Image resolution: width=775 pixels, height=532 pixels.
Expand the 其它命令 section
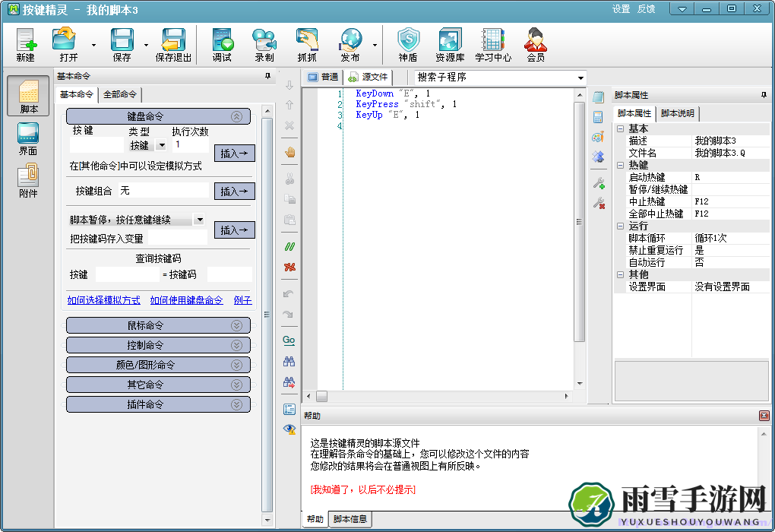[x=237, y=385]
